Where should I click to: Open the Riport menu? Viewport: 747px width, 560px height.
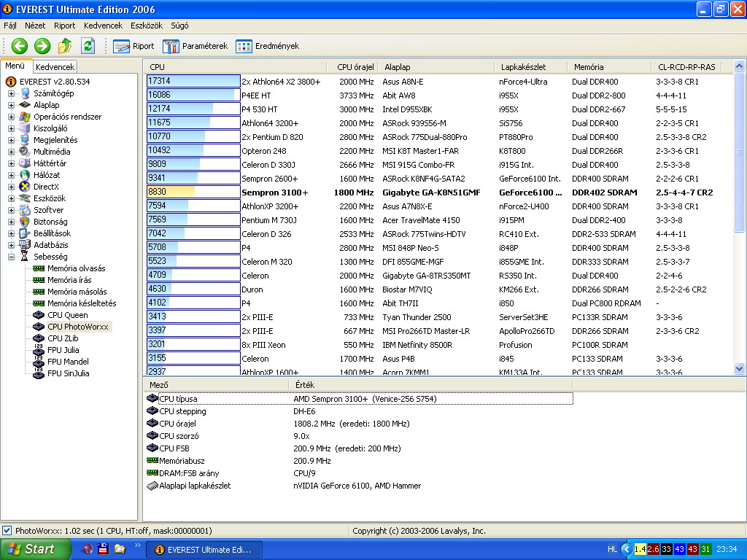pyautogui.click(x=65, y=26)
